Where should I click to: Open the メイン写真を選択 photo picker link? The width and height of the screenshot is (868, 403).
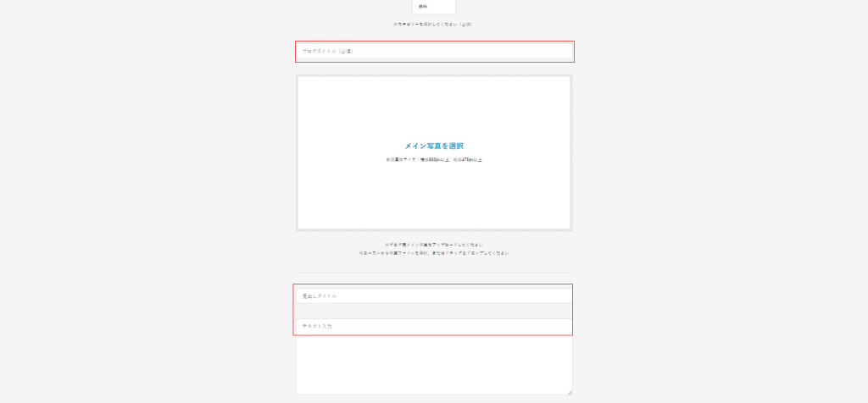434,146
